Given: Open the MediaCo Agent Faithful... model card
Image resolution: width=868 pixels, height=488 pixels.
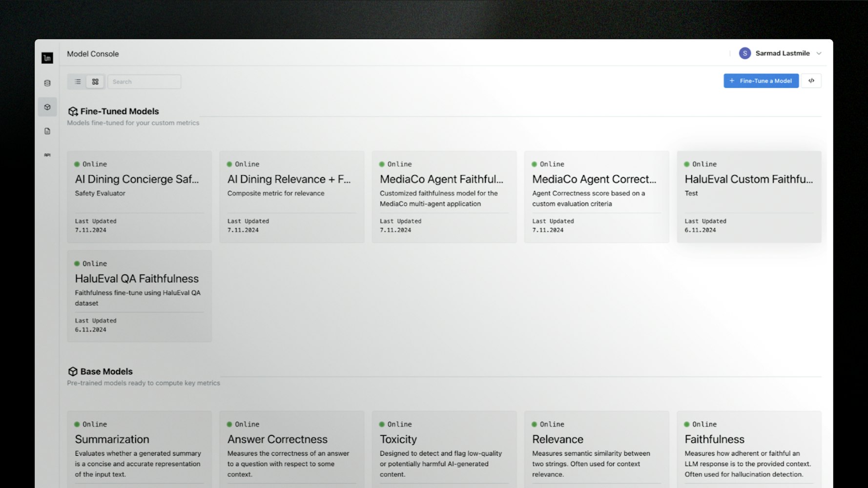Looking at the screenshot, I should click(444, 197).
